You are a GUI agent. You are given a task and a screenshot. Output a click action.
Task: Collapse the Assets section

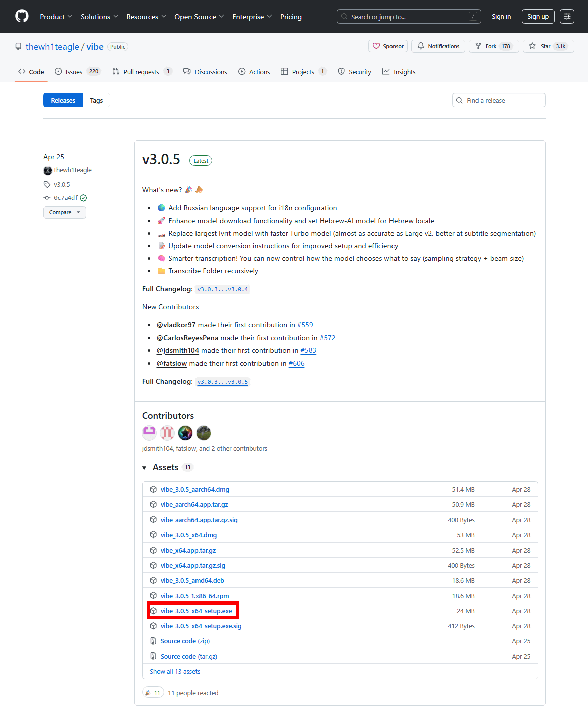[x=168, y=467]
